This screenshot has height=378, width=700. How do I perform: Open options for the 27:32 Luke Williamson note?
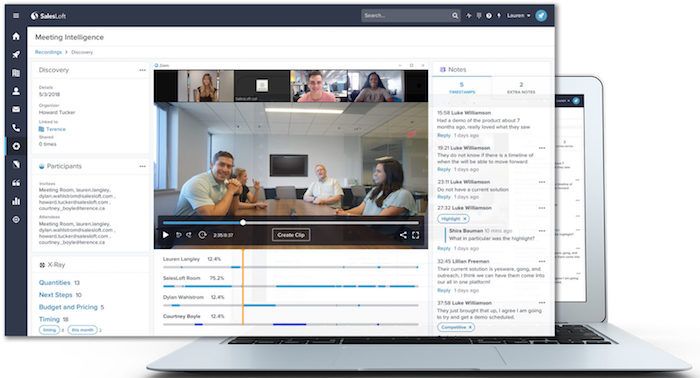(542, 208)
